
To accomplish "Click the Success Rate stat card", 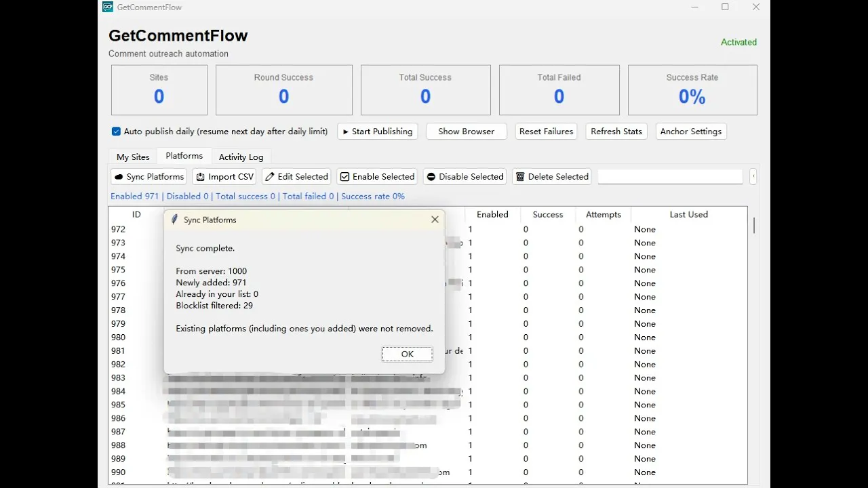I will tap(692, 90).
